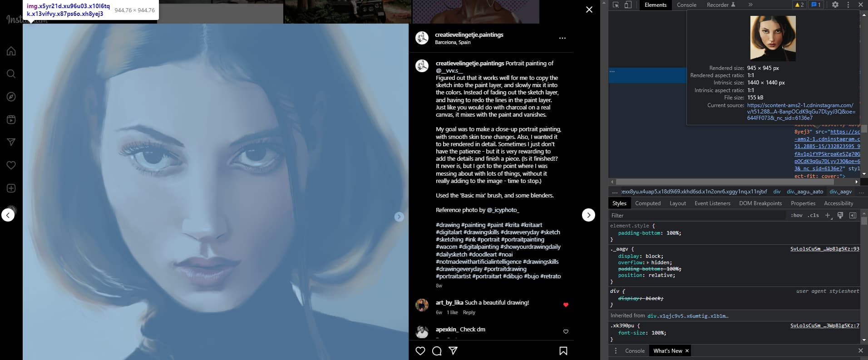Open Notifications heart icon in sidebar

pyautogui.click(x=11, y=165)
